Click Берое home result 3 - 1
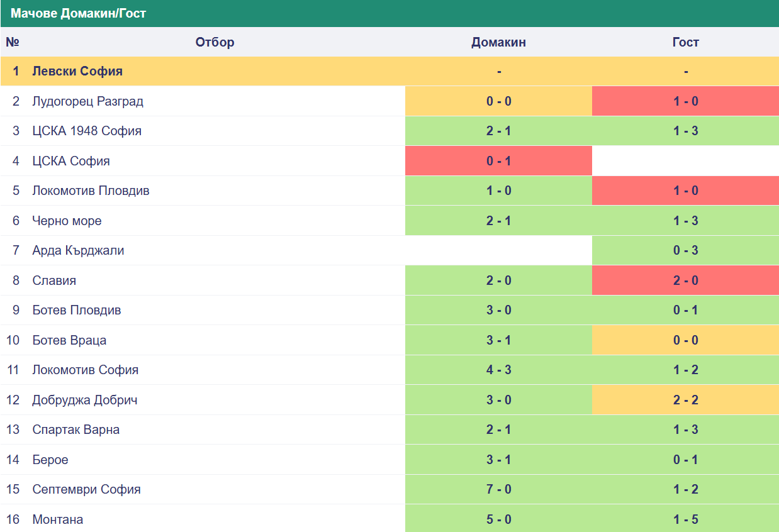 pyautogui.click(x=498, y=460)
